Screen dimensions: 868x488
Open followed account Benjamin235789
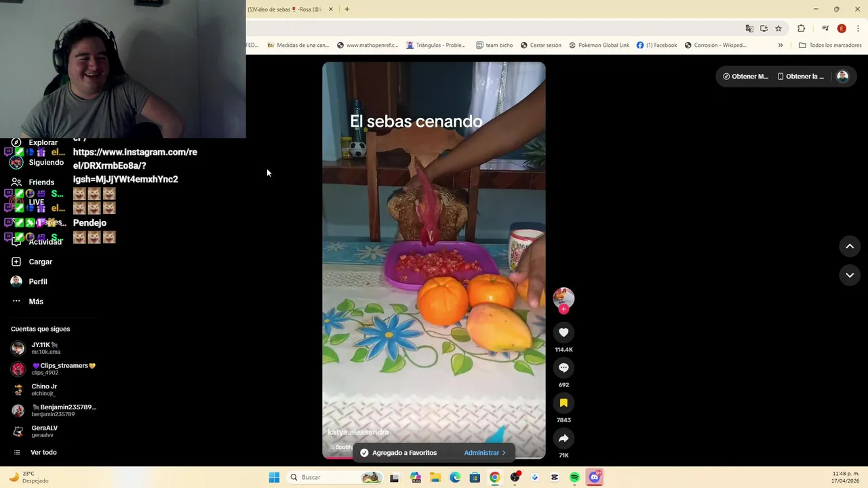(54, 411)
